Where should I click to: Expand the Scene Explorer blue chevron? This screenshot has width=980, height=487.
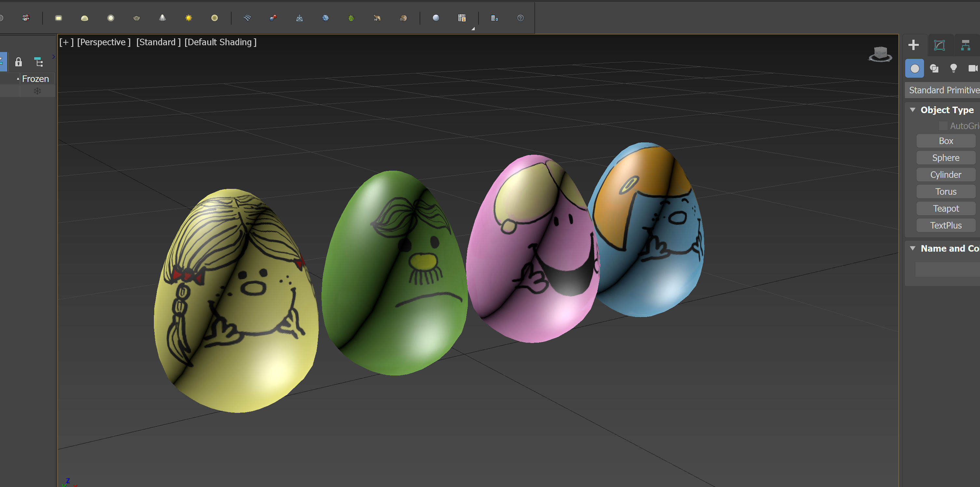(x=54, y=57)
